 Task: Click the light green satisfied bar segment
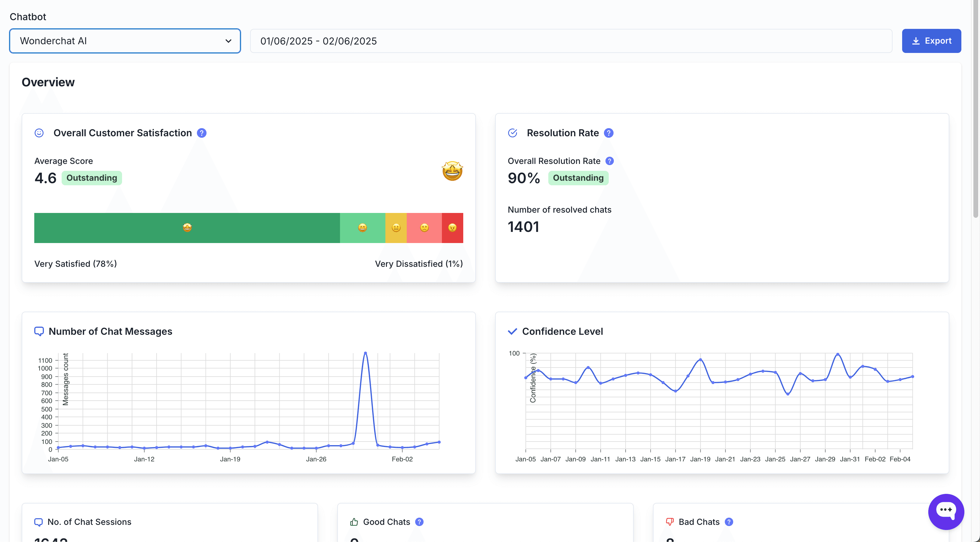tap(363, 228)
